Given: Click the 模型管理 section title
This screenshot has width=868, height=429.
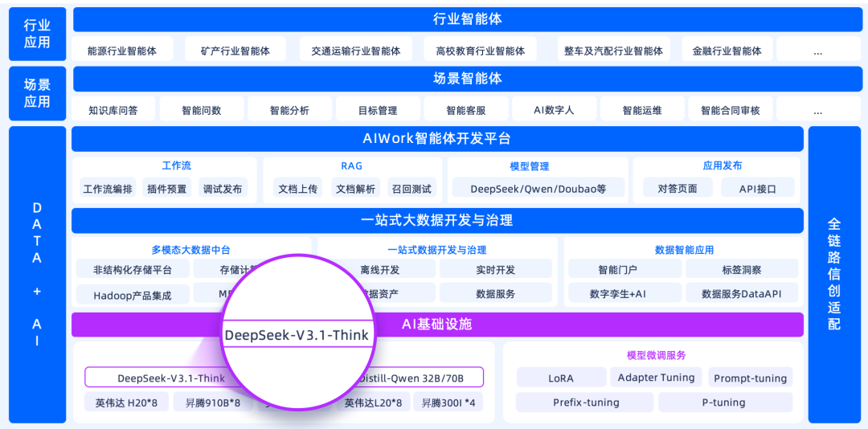Looking at the screenshot, I should click(x=529, y=166).
